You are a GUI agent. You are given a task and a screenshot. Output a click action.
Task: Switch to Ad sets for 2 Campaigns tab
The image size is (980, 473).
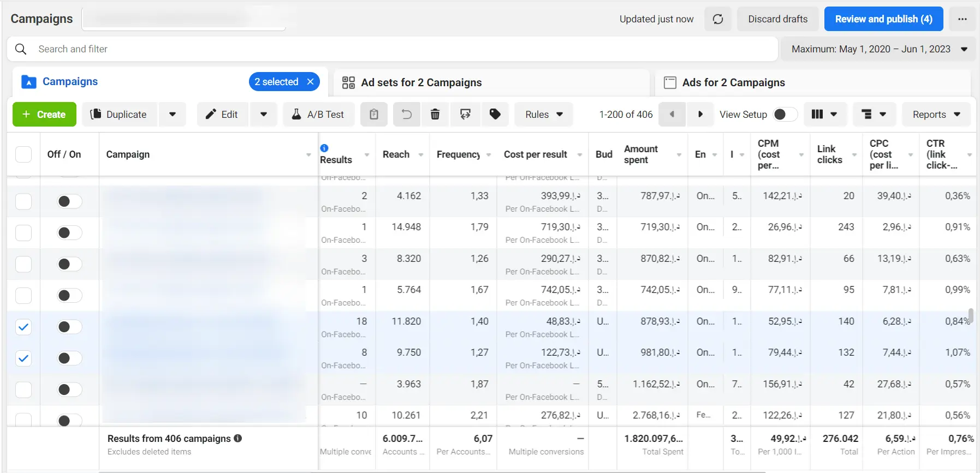pos(421,82)
